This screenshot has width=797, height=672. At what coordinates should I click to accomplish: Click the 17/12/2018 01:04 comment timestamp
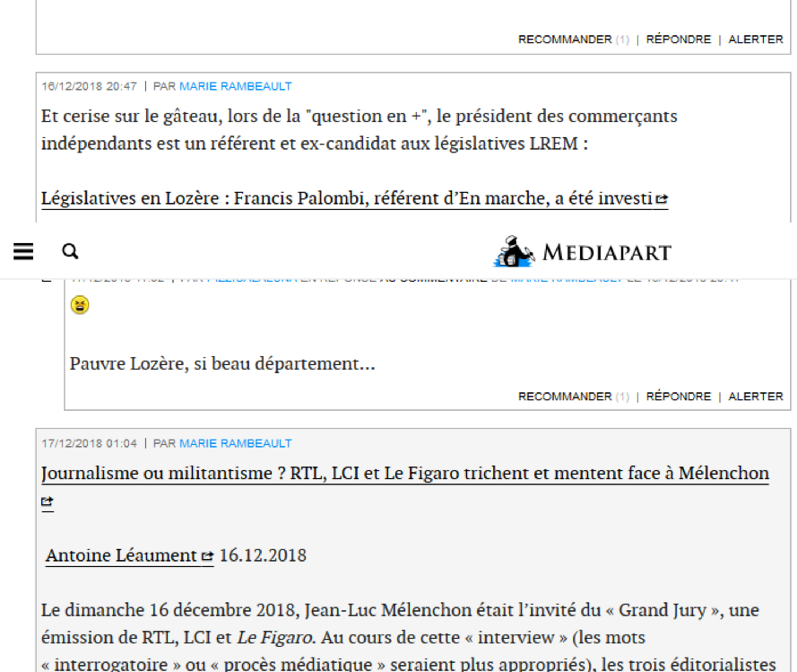click(89, 444)
